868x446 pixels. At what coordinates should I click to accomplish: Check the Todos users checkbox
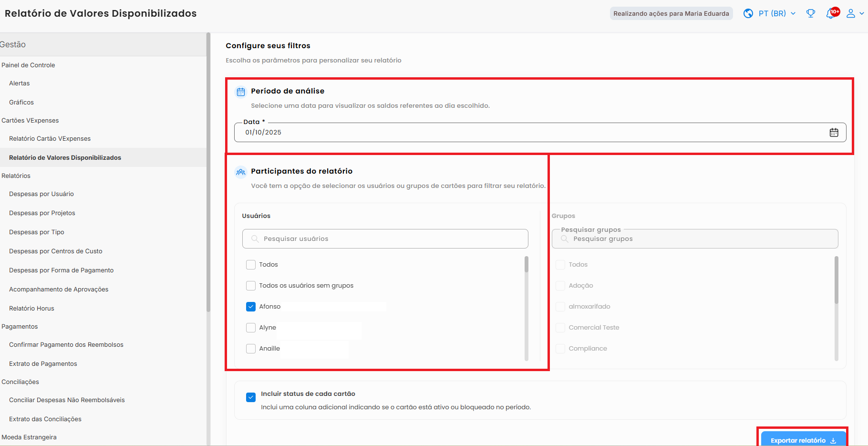pyautogui.click(x=251, y=265)
